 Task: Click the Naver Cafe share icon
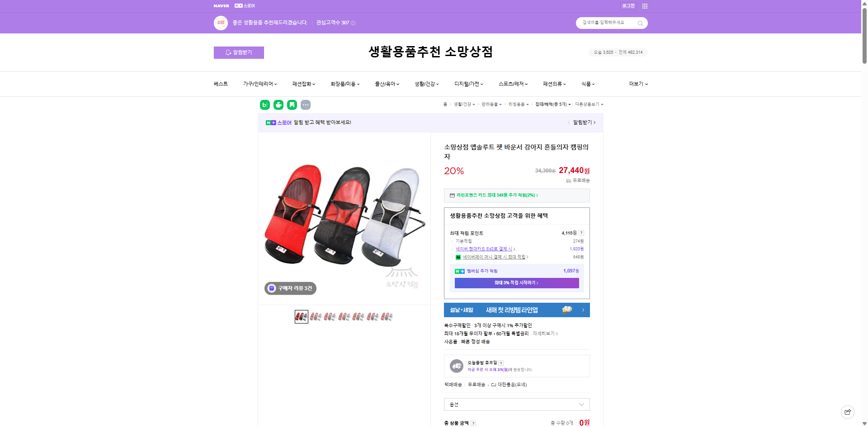278,104
